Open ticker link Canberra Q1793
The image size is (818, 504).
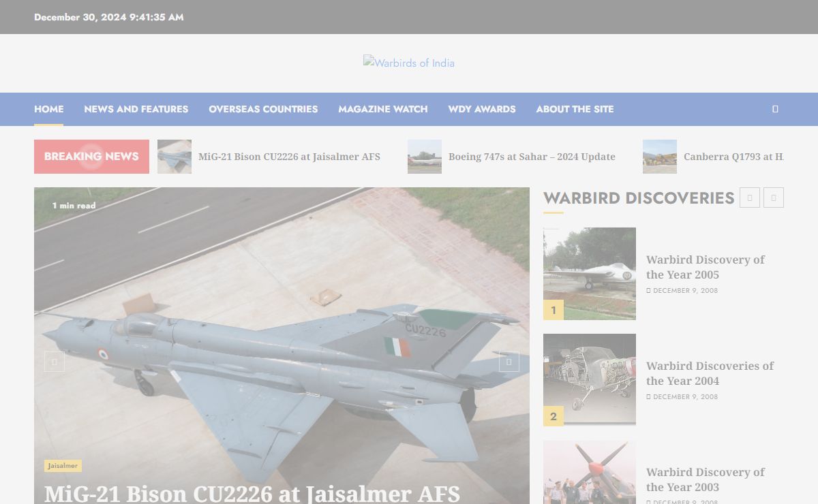coord(733,157)
